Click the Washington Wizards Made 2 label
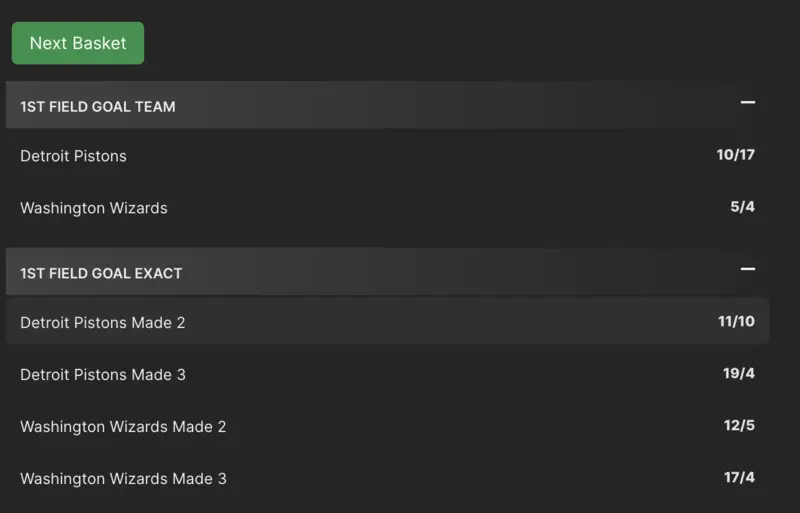 coord(123,427)
